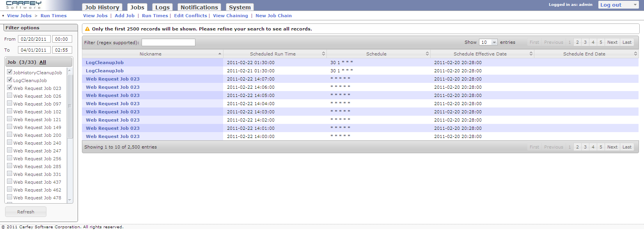This screenshot has height=231, width=644.
Task: Click the Carfey Software logo
Action: click(23, 5)
